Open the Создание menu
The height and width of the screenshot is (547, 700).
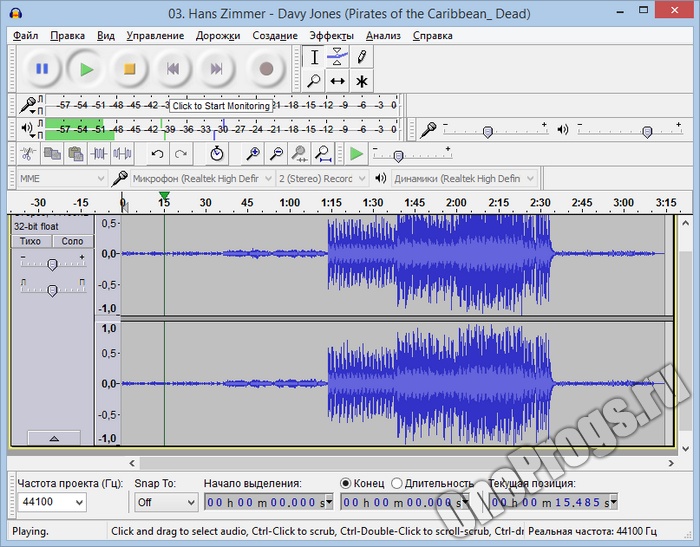point(275,36)
